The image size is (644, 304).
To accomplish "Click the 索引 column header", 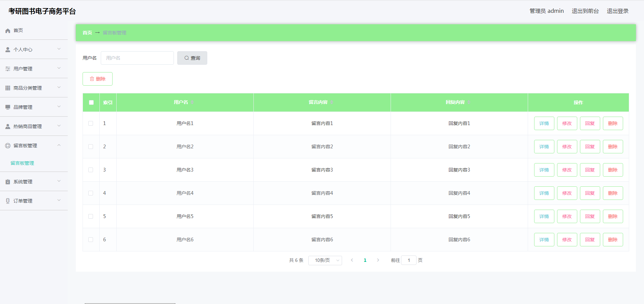I will pyautogui.click(x=108, y=102).
